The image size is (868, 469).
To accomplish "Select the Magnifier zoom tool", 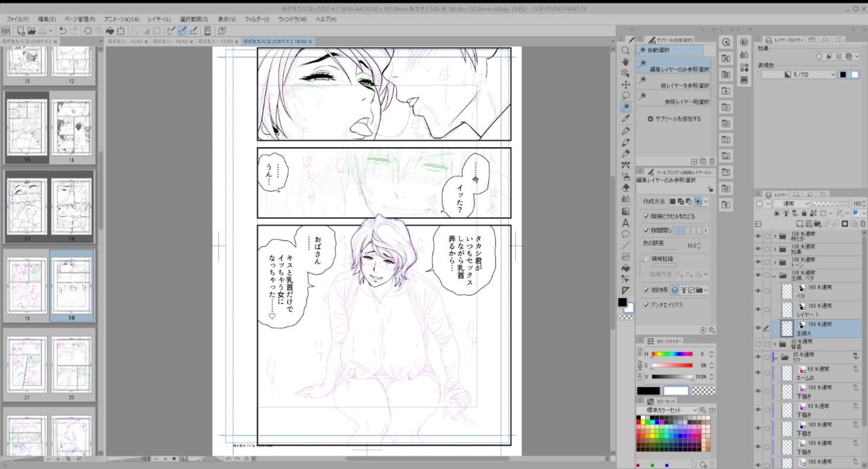I will click(625, 50).
